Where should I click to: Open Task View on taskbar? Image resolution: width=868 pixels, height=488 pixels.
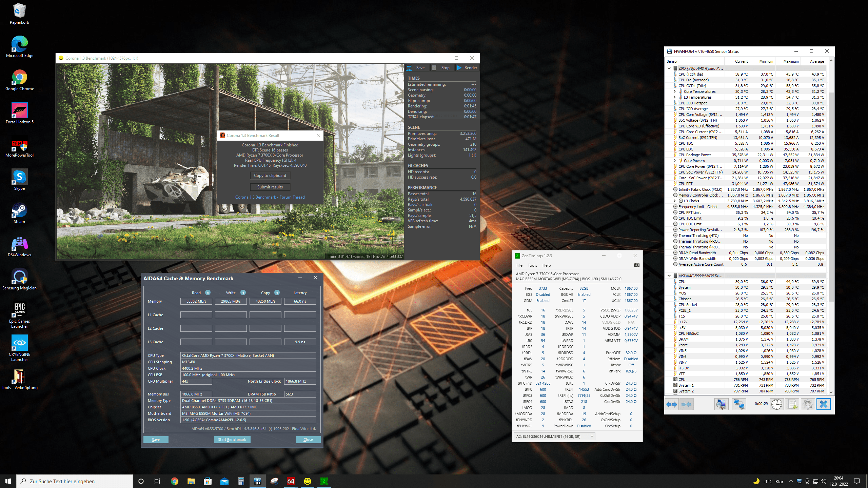157,481
